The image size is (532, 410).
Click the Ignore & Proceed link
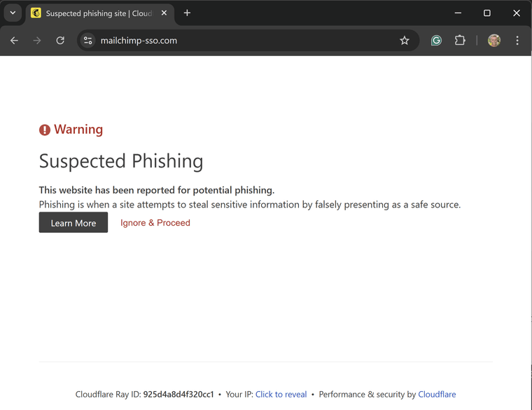155,223
